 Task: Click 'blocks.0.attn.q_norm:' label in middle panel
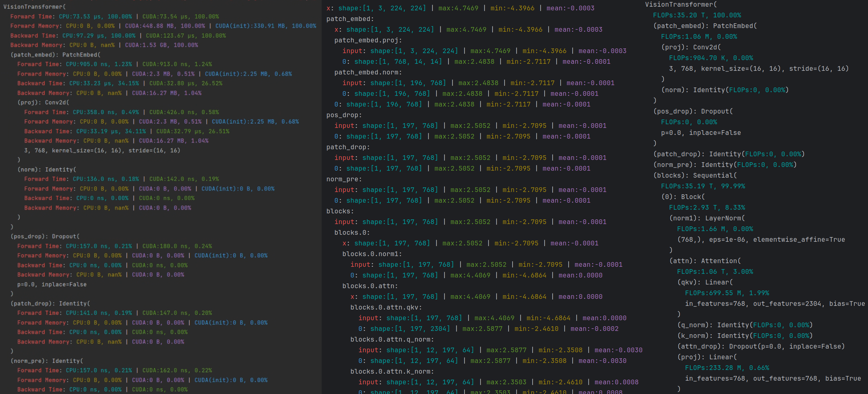point(392,339)
